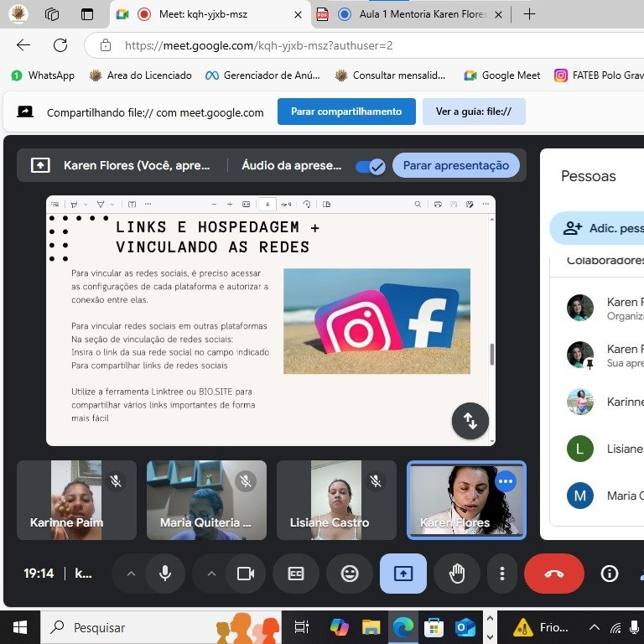Click PDF page view icon
This screenshot has width=644, height=644.
[326, 204]
